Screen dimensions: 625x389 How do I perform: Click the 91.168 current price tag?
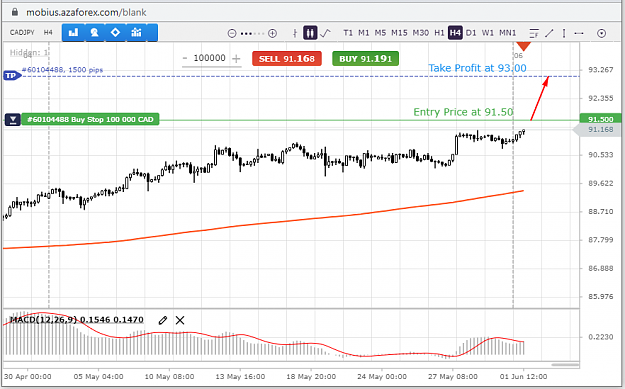coord(597,130)
